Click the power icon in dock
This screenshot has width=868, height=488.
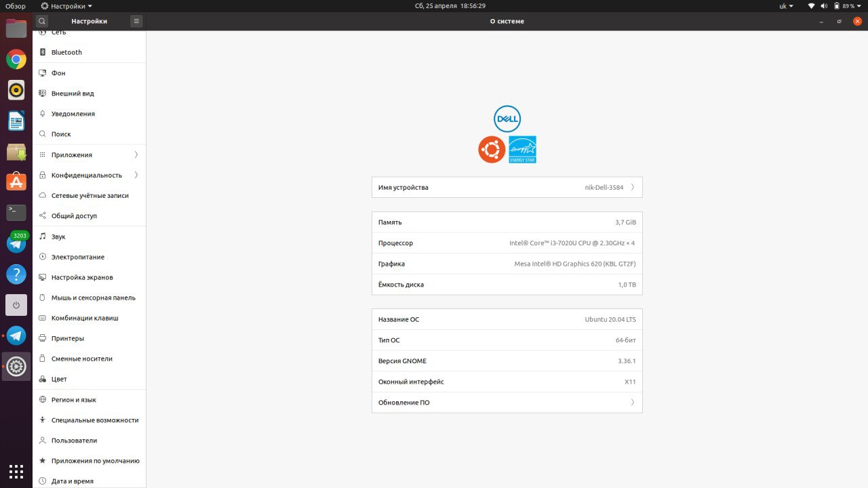point(16,305)
